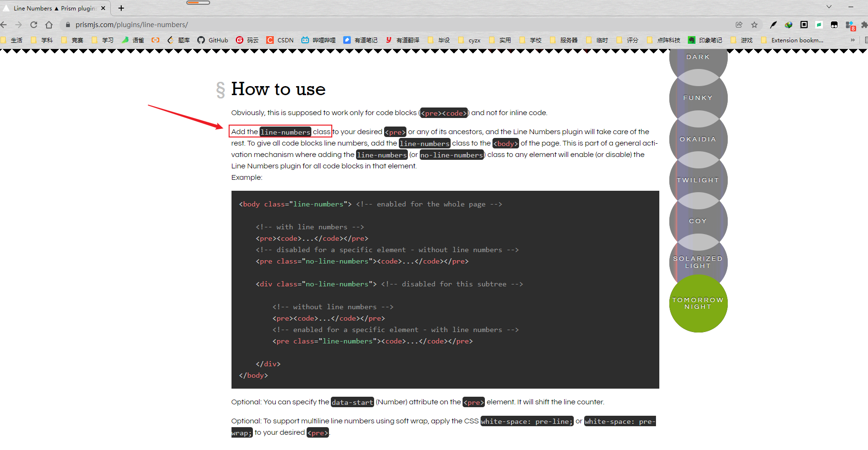Switch to the TWILIGHT theme
The image size is (868, 450).
(x=697, y=180)
